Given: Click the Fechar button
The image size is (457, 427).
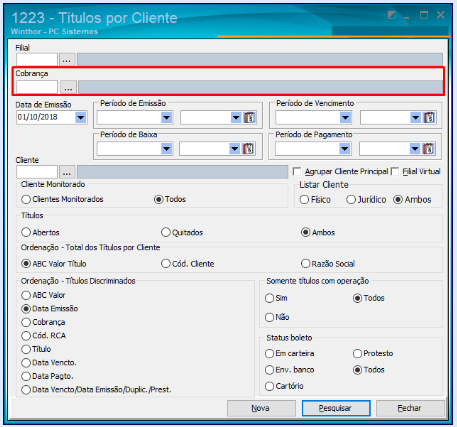Looking at the screenshot, I should (410, 408).
